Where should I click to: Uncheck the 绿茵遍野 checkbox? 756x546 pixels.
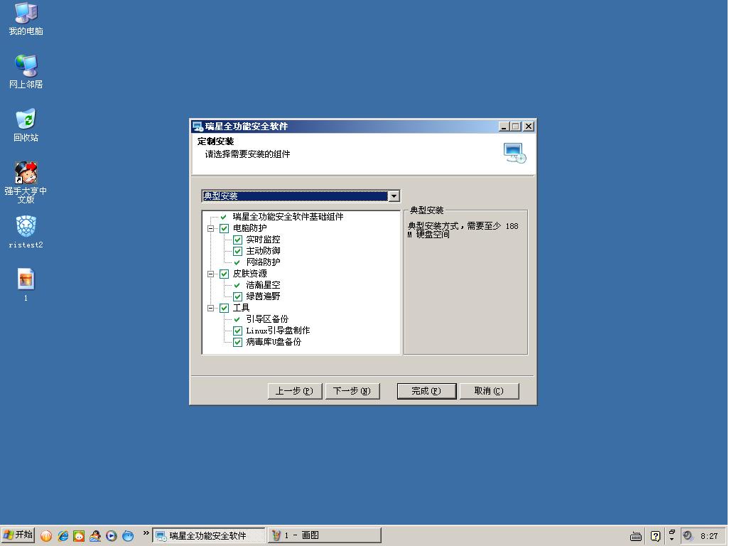[238, 296]
